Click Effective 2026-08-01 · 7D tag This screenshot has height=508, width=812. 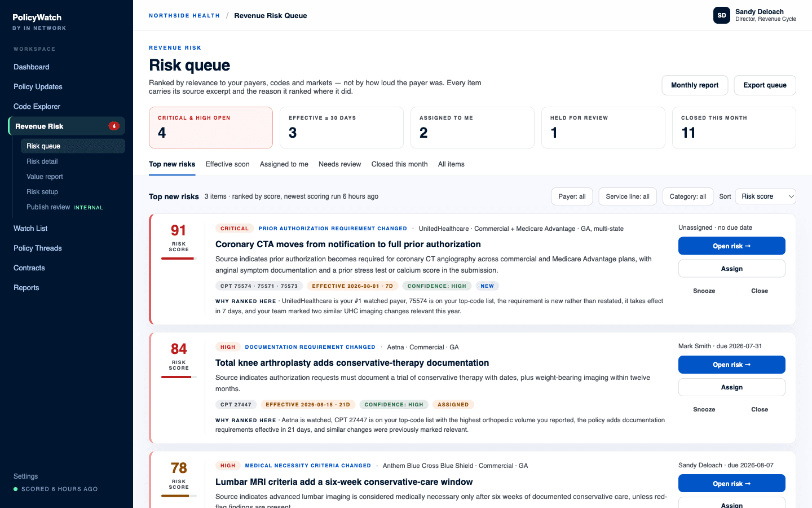click(x=352, y=286)
